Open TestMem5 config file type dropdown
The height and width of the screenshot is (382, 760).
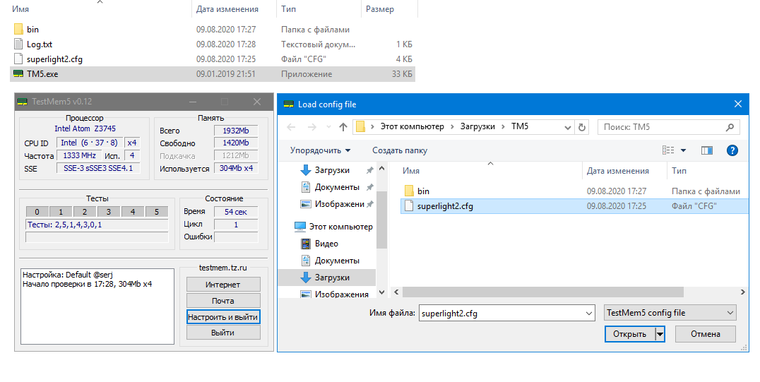click(x=670, y=313)
